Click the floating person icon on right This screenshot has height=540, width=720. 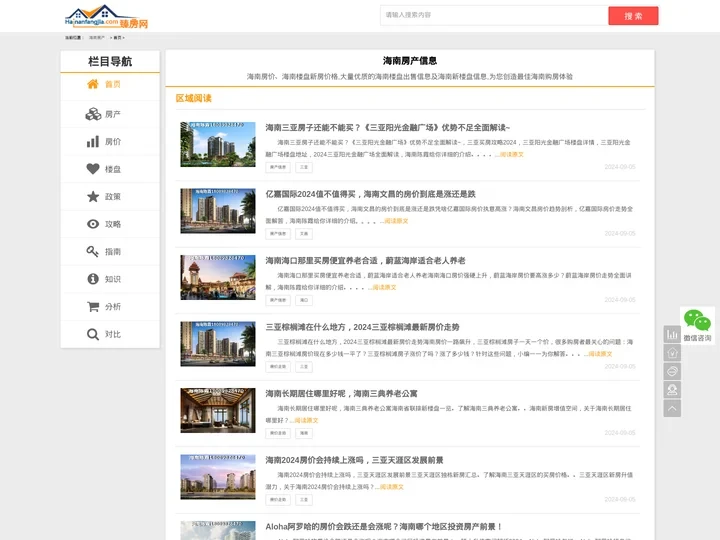672,390
